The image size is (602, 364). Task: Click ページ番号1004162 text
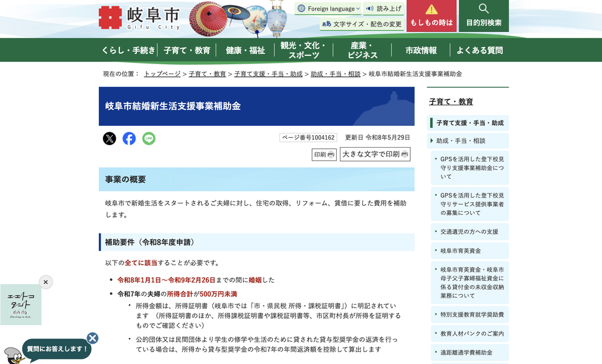308,138
